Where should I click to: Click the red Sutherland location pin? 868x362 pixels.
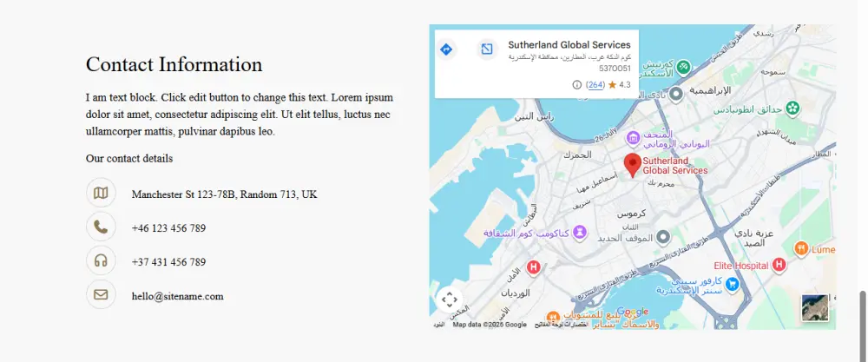tap(633, 166)
